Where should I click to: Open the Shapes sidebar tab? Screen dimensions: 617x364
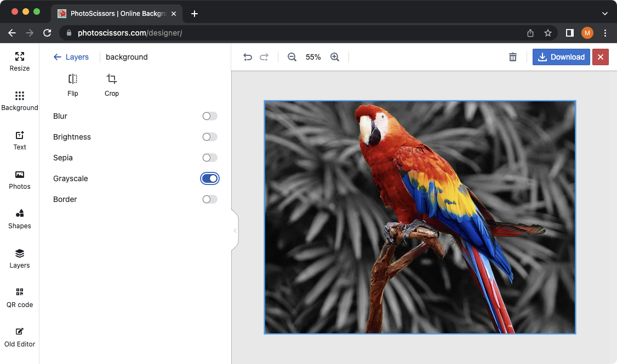tap(20, 218)
